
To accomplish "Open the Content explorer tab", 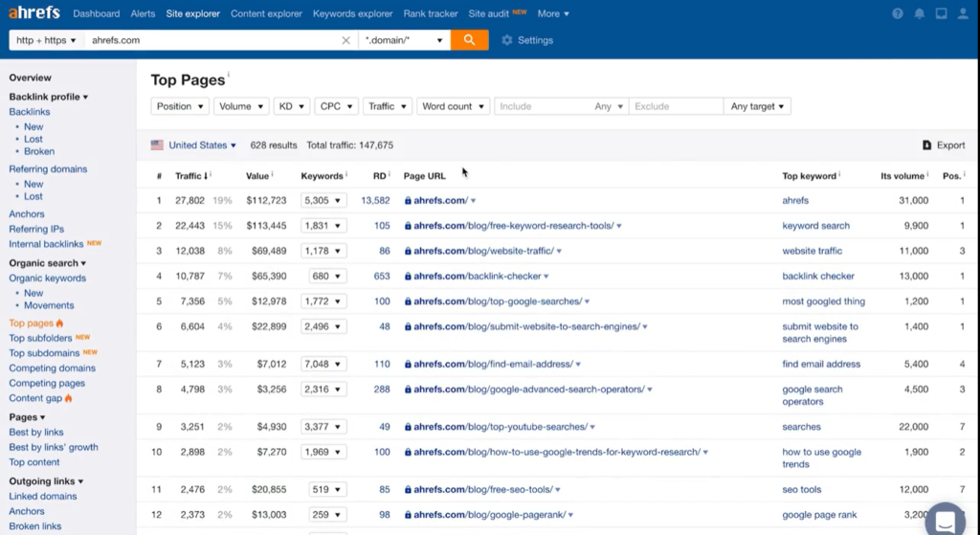I will pos(266,13).
